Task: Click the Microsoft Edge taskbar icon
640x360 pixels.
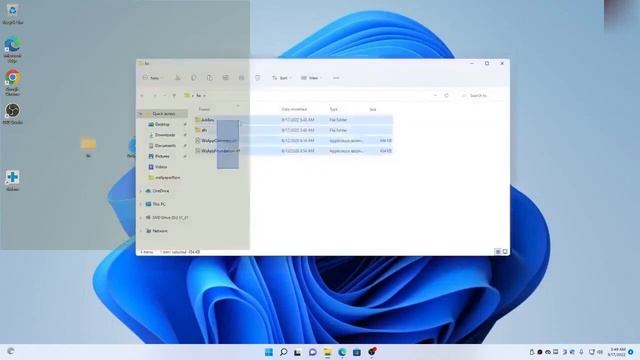Action: click(342, 352)
